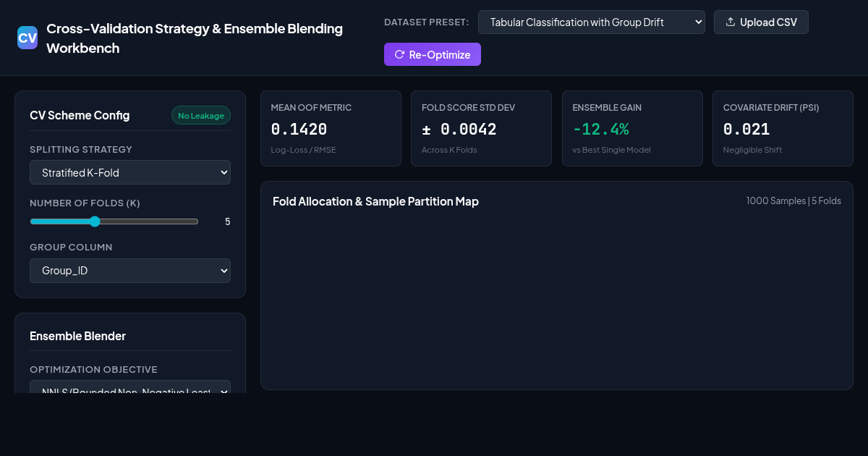Click the Fold Allocation & Sample Partition Map title
Viewport: 868px width, 456px height.
point(375,201)
